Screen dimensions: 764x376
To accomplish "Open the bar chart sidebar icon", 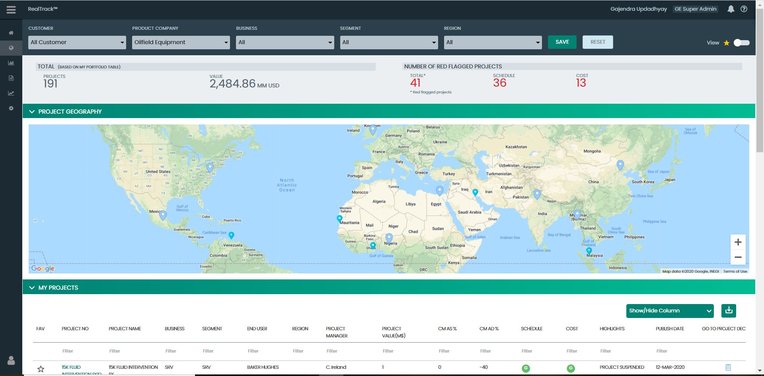I will click(x=11, y=63).
